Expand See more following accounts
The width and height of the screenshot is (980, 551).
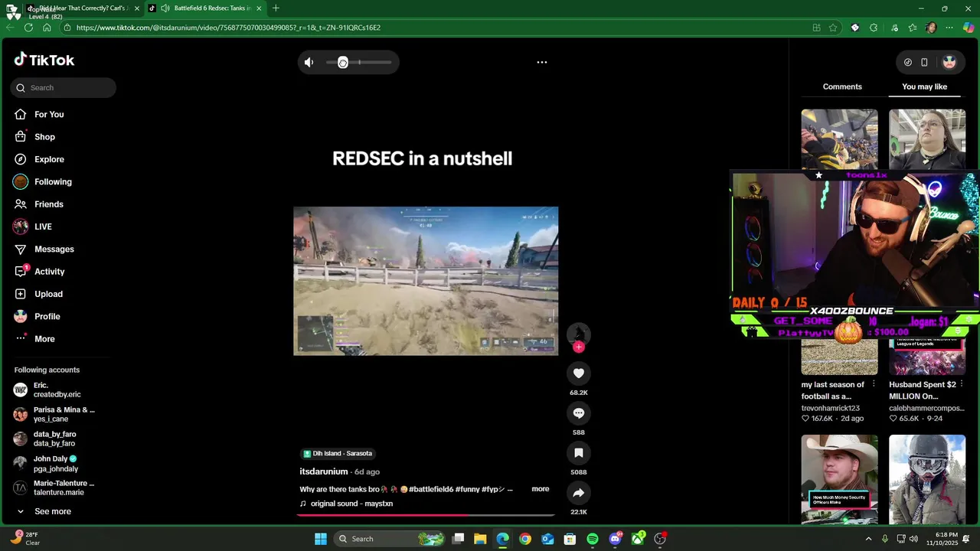coord(52,511)
